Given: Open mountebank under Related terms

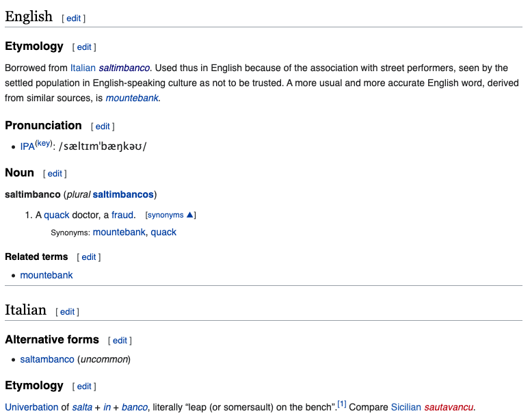Looking at the screenshot, I should pyautogui.click(x=47, y=275).
